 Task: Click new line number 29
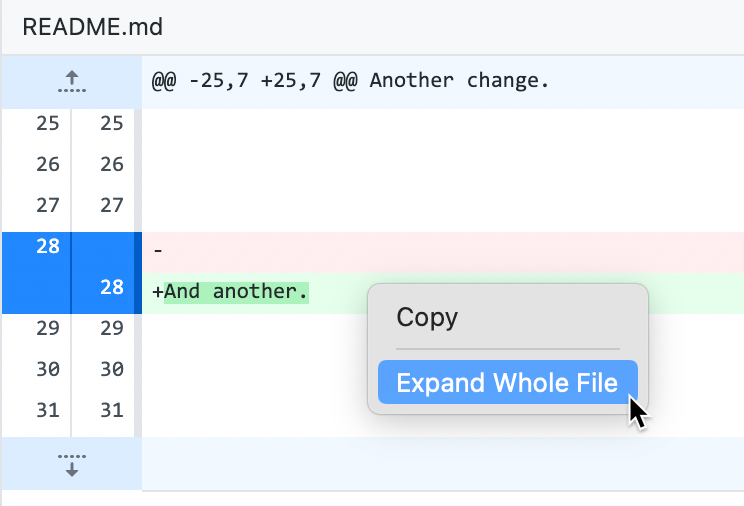[111, 329]
